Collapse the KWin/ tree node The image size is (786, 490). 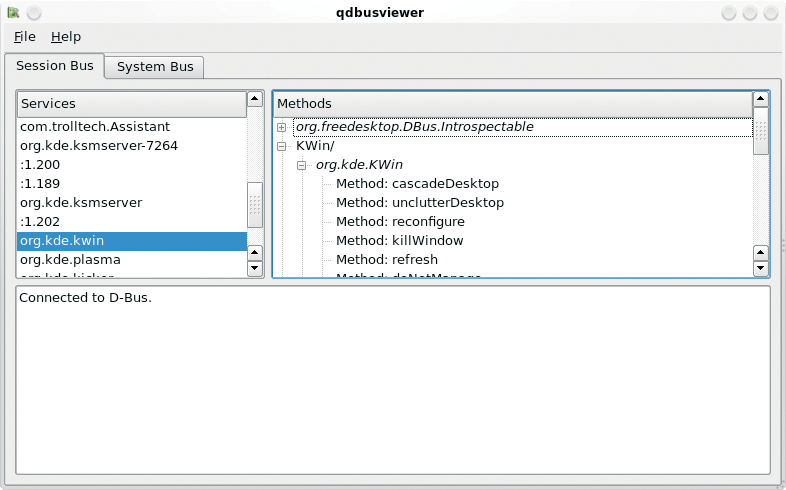tap(282, 146)
